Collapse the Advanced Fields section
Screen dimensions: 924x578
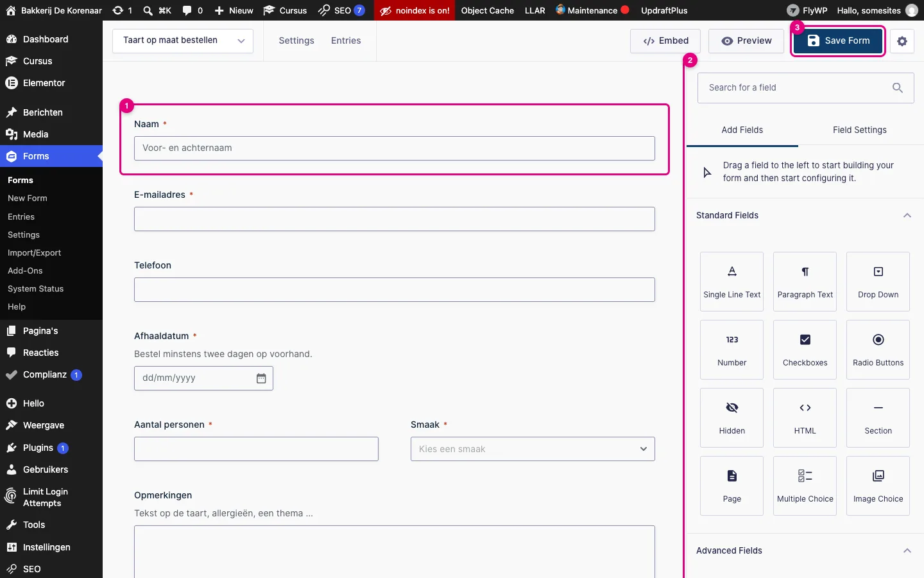(x=907, y=550)
